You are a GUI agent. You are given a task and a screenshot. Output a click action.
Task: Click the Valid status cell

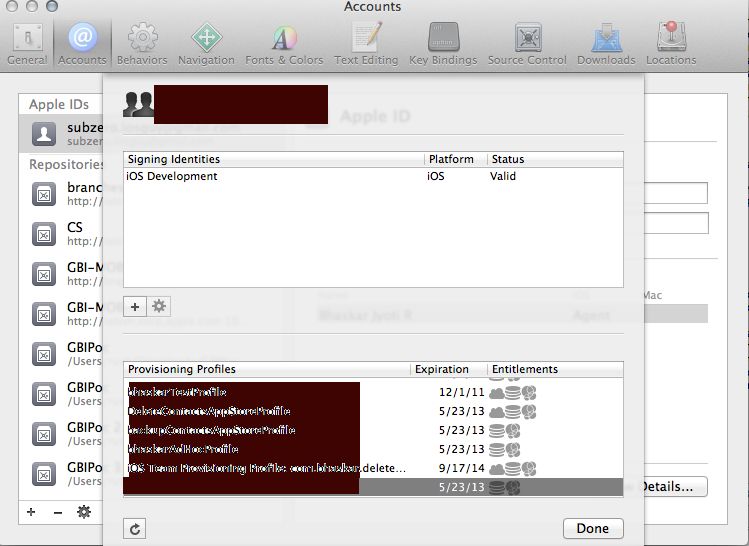(x=503, y=176)
